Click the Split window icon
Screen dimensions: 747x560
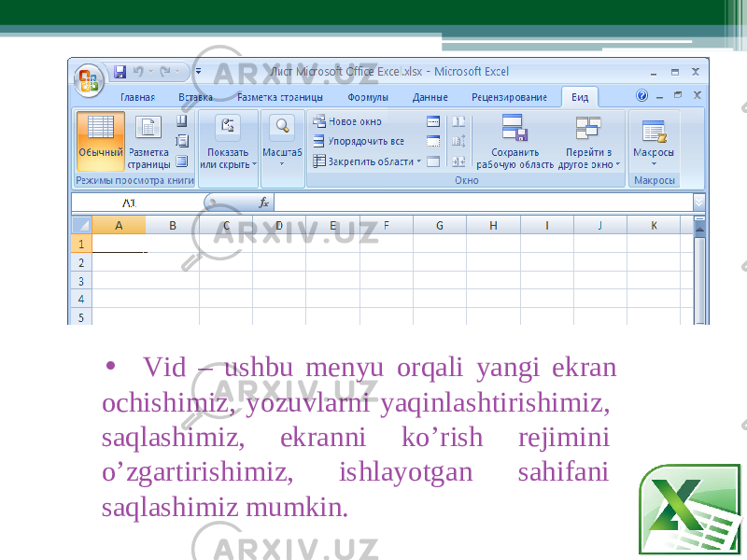[x=433, y=121]
